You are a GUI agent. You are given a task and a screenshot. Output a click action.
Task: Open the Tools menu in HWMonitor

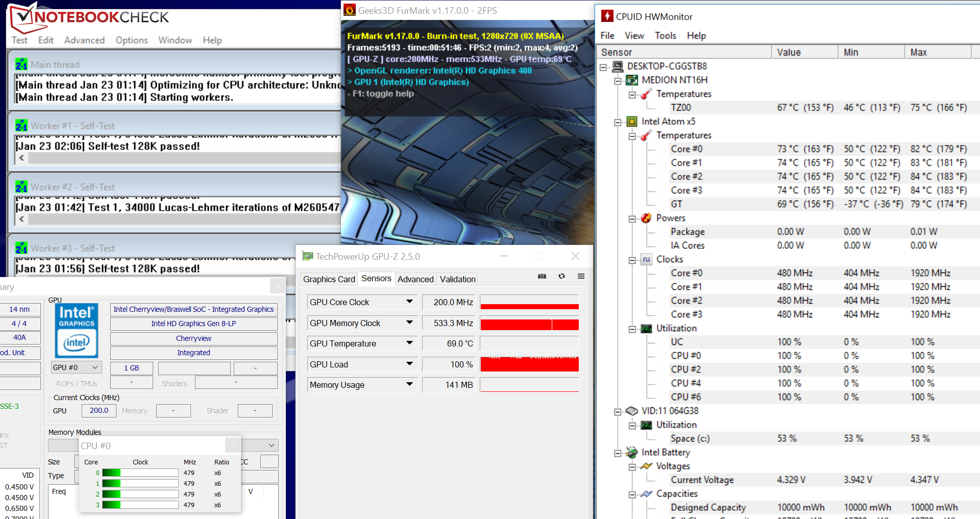coord(666,36)
